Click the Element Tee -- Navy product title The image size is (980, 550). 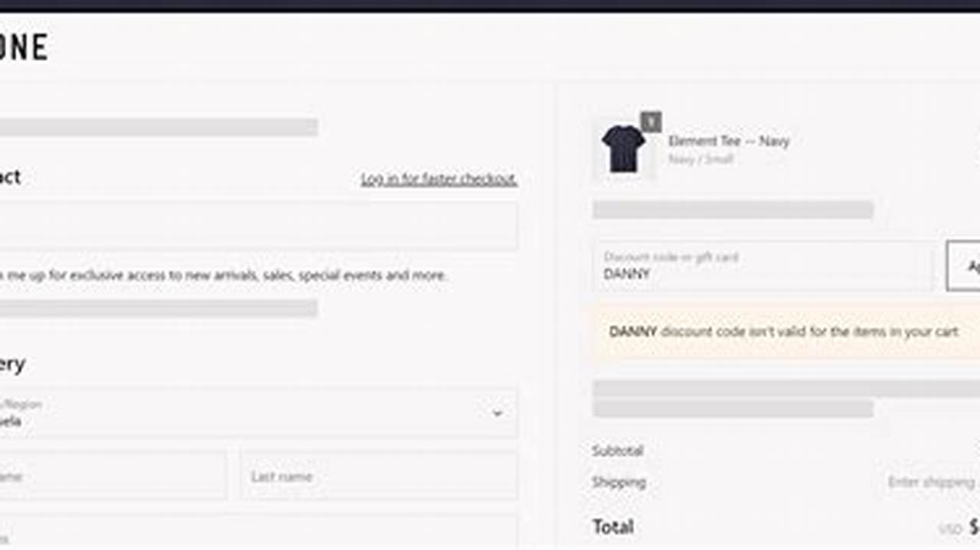point(728,141)
